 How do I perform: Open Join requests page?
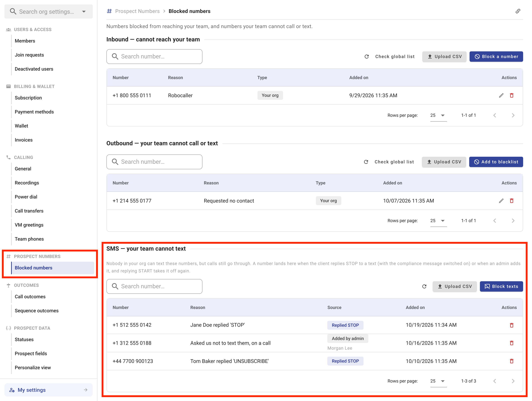pos(29,55)
